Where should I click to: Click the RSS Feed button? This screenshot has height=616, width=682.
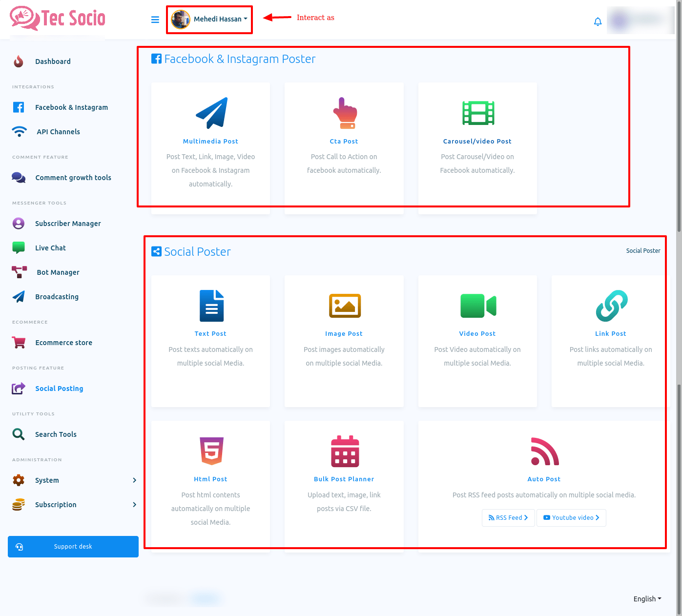tap(508, 518)
